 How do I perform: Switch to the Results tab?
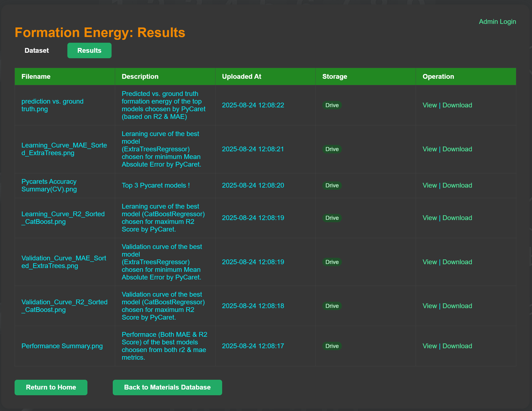tap(89, 50)
